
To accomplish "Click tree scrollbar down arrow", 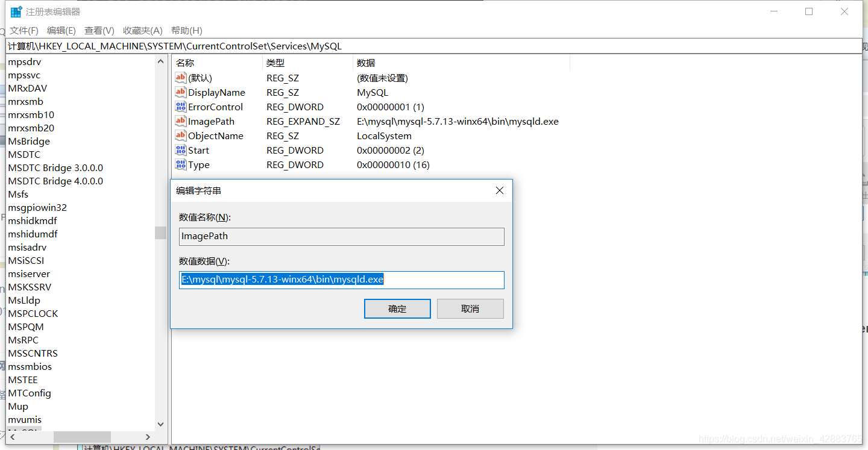I will click(x=160, y=425).
